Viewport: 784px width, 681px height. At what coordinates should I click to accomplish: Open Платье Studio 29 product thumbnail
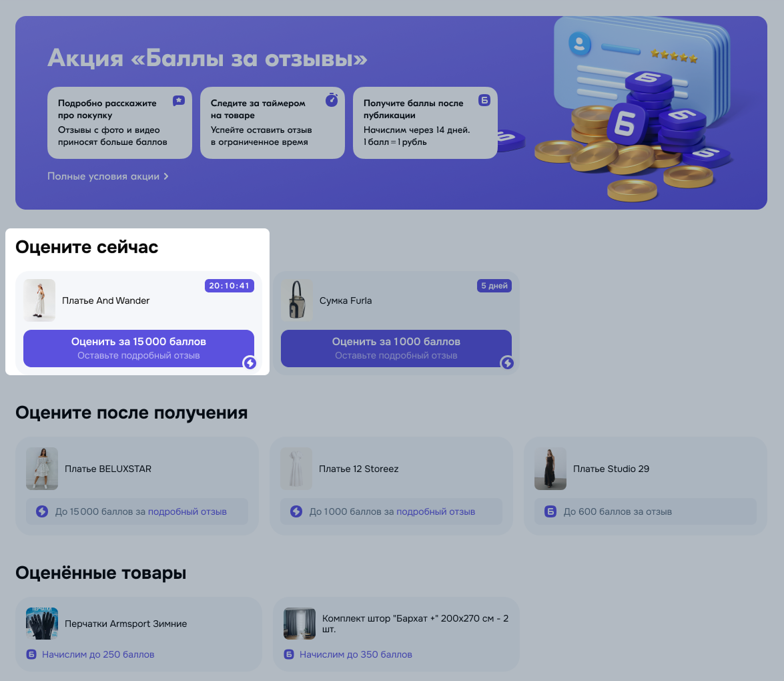coord(550,469)
